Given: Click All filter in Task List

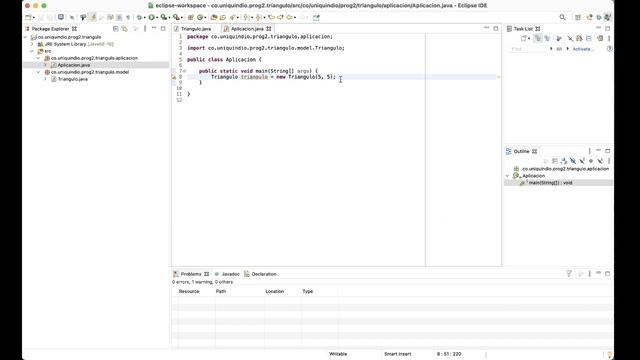Looking at the screenshot, I should tap(559, 49).
